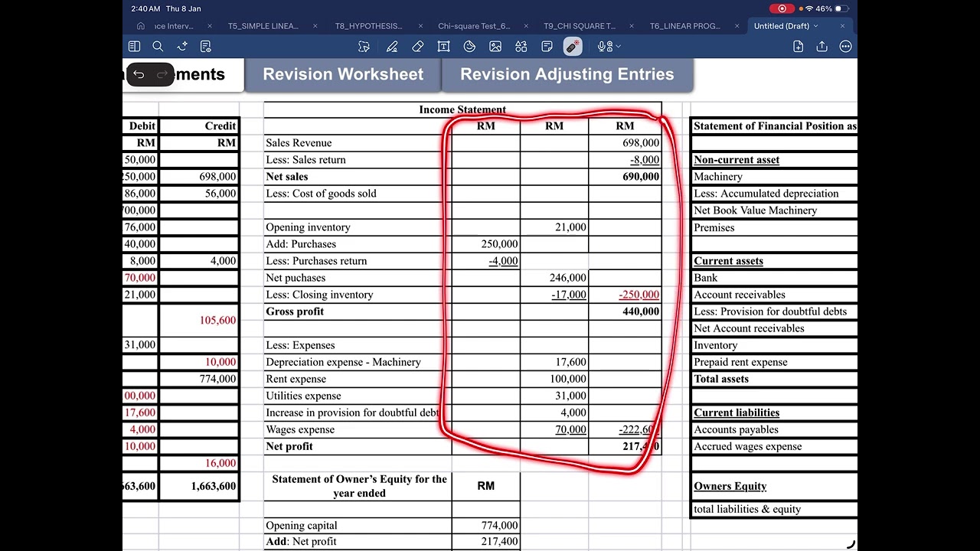This screenshot has width=980, height=551.
Task: Select the Opening capital 774,000 cell
Action: click(486, 526)
